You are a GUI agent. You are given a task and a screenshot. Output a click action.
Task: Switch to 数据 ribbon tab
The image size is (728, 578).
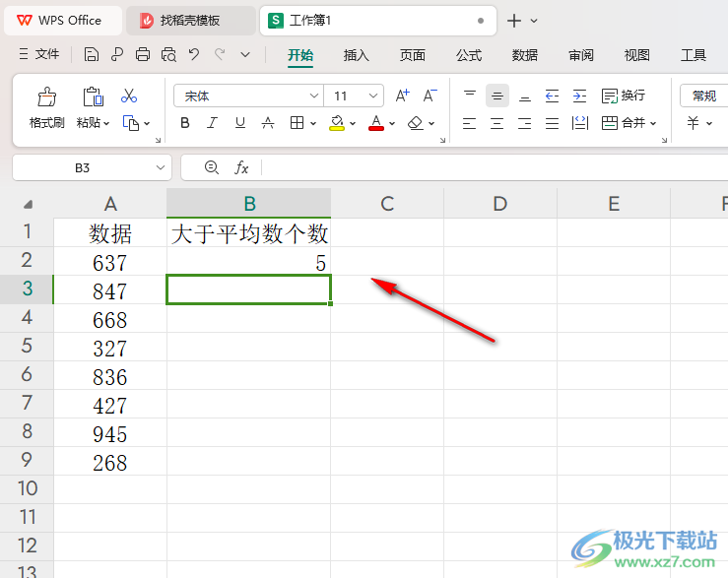click(x=525, y=55)
